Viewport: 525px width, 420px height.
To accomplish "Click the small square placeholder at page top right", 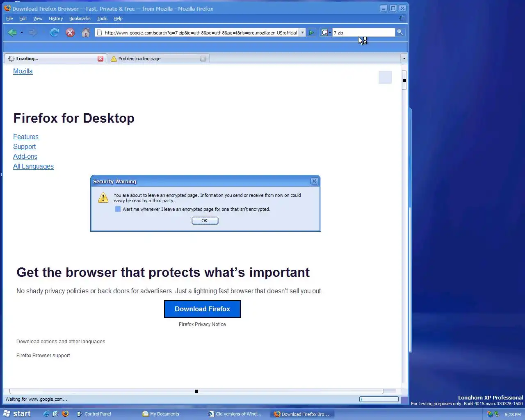I will pos(385,78).
